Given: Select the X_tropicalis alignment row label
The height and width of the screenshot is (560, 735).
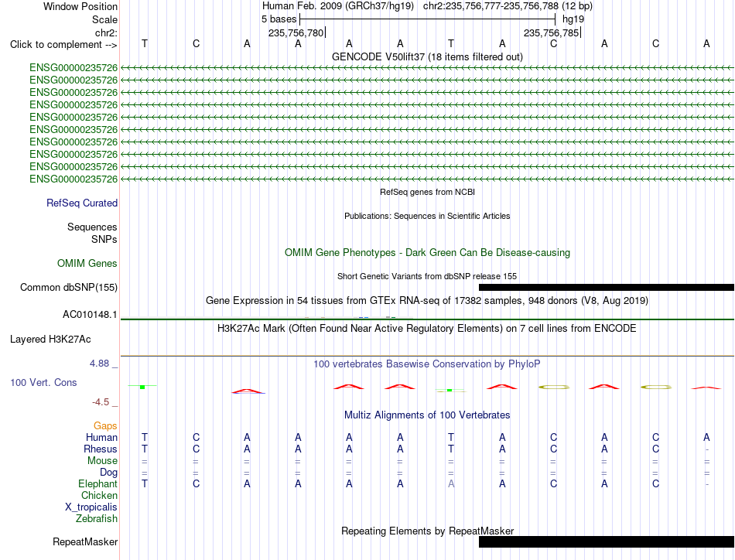Looking at the screenshot, I should (91, 507).
